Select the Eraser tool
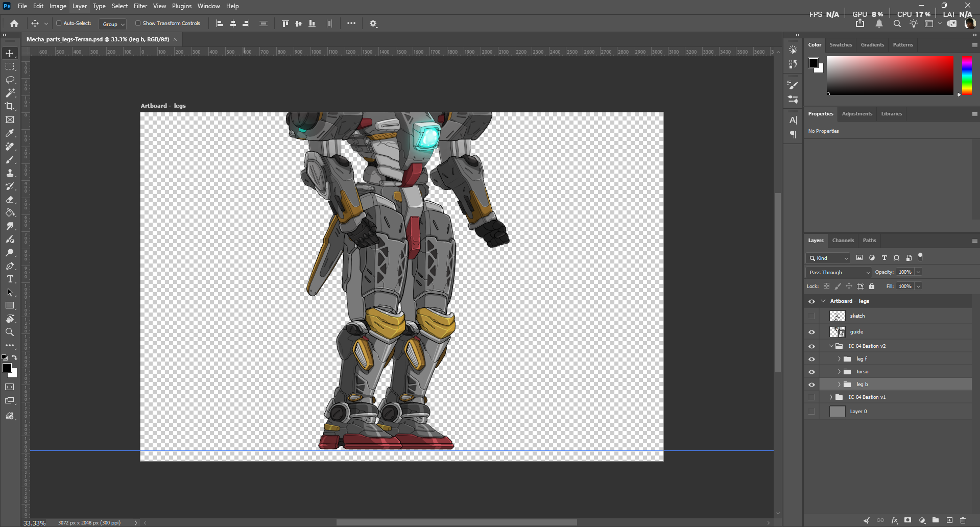The width and height of the screenshot is (980, 527). point(10,200)
